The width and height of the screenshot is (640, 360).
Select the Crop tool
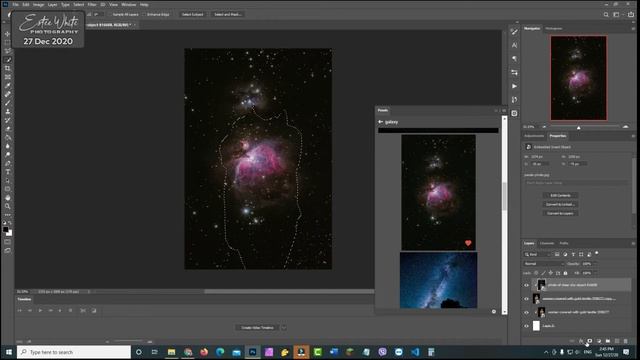[7, 68]
